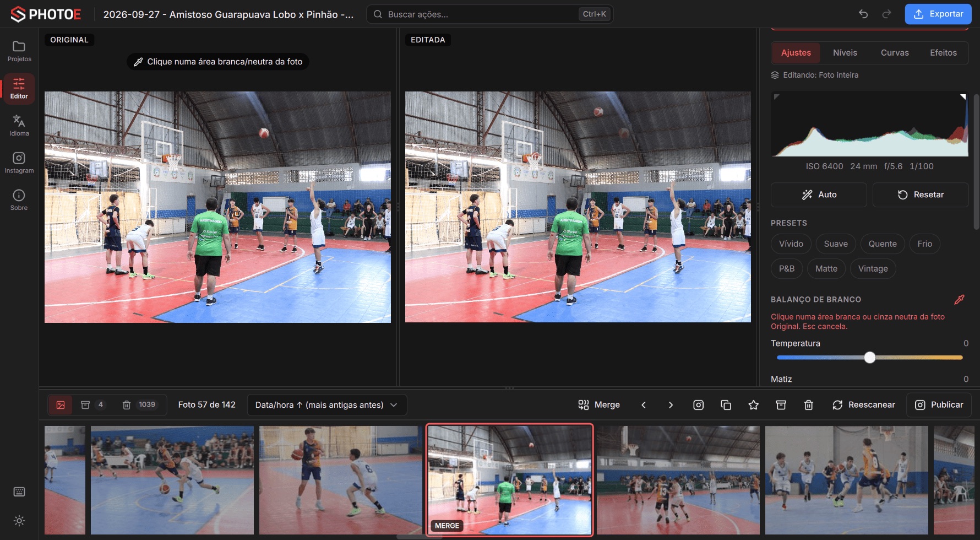Click the duplicate copy icon in toolbar
This screenshot has height=540, width=980.
pyautogui.click(x=726, y=405)
